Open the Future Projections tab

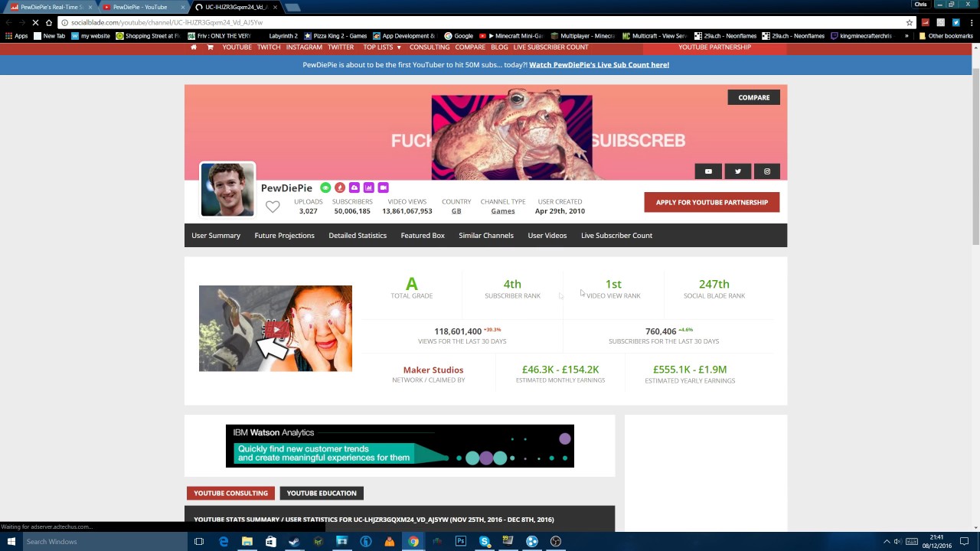pyautogui.click(x=285, y=235)
